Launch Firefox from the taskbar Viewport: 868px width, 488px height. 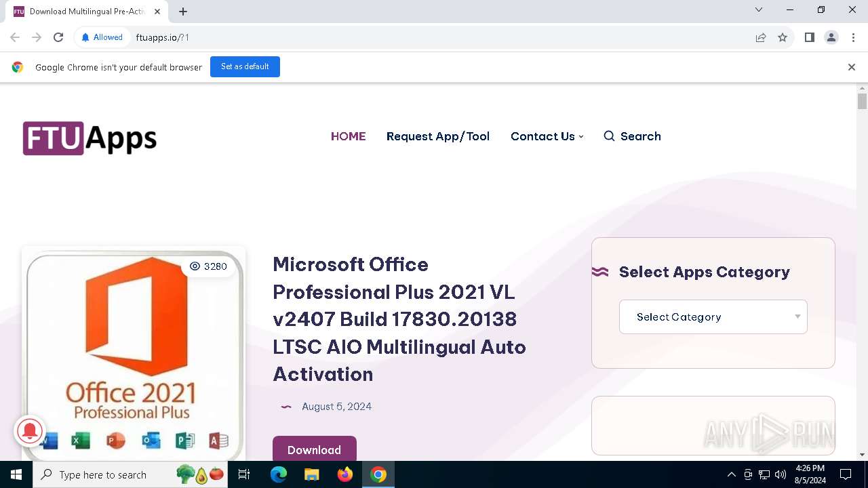coord(345,474)
